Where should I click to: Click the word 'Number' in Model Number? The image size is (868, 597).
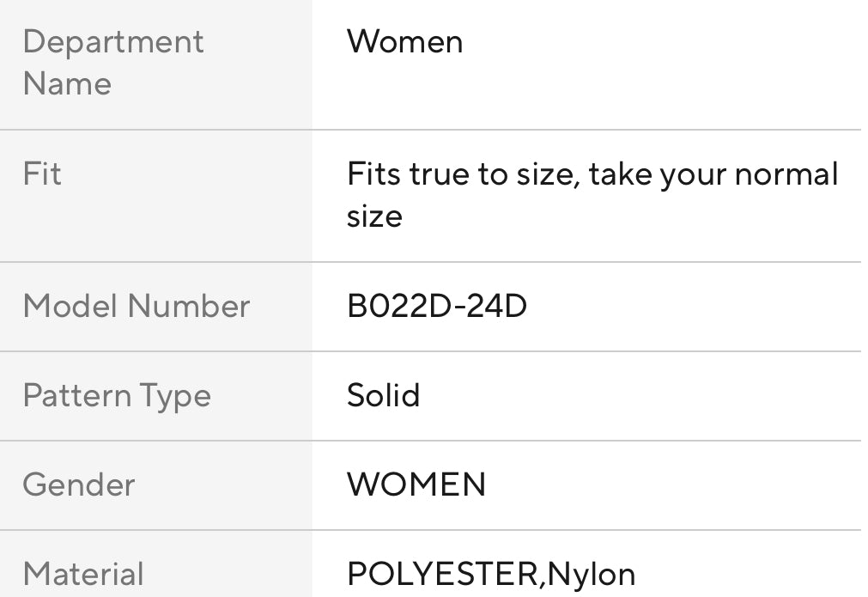pyautogui.click(x=189, y=306)
